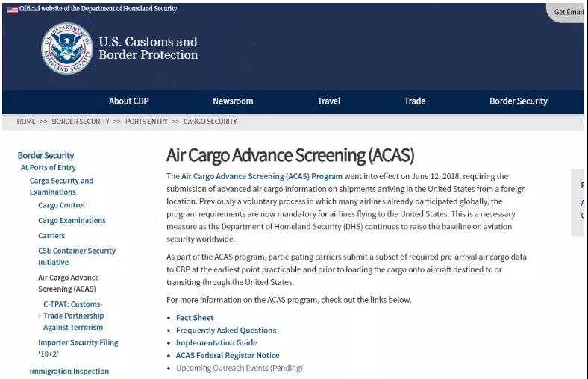Screen dimensions: 588x379
Task: Open Frequently Asked Questions link
Action: click(226, 331)
